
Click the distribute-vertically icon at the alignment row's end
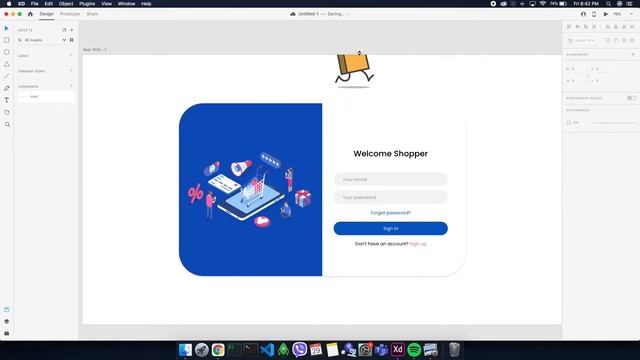tap(632, 27)
